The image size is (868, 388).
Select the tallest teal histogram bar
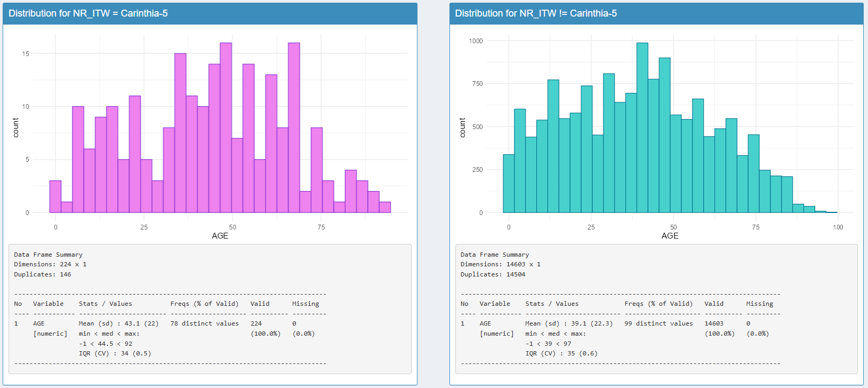click(x=642, y=128)
